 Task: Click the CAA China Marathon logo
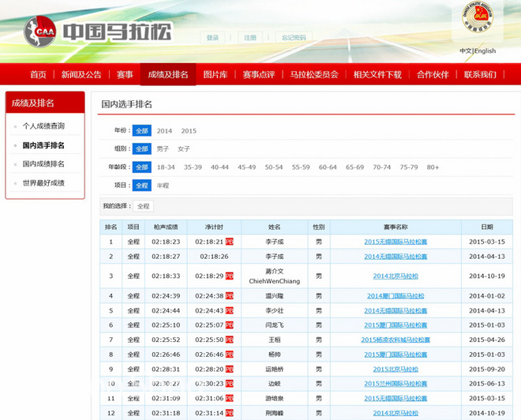(98, 32)
